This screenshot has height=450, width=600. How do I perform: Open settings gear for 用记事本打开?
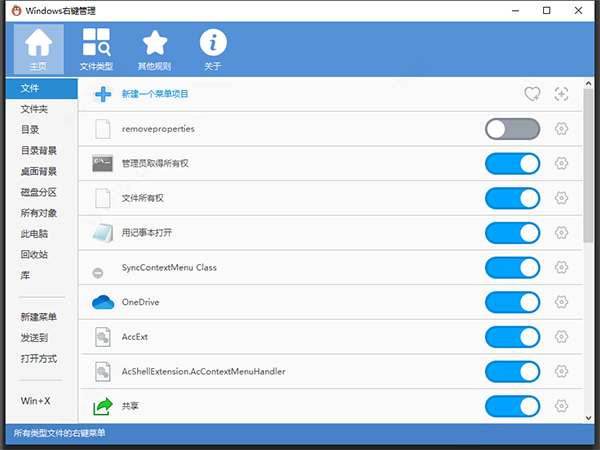click(x=561, y=232)
